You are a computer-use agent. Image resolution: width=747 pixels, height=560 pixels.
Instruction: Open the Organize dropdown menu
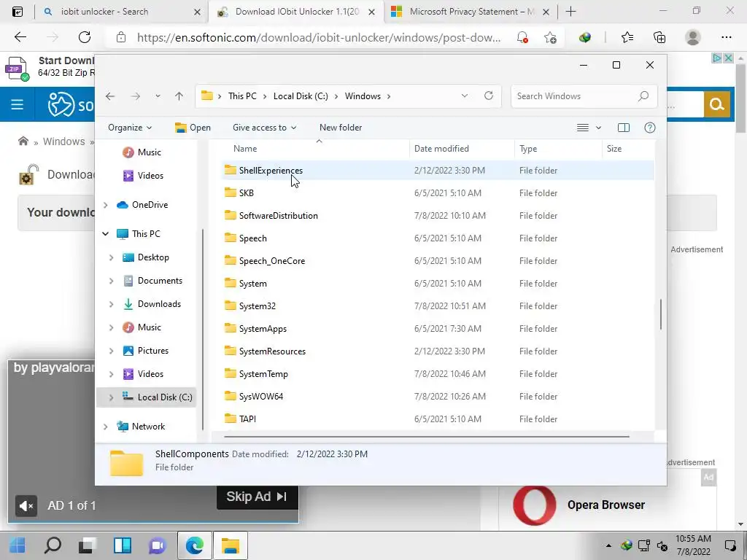130,128
